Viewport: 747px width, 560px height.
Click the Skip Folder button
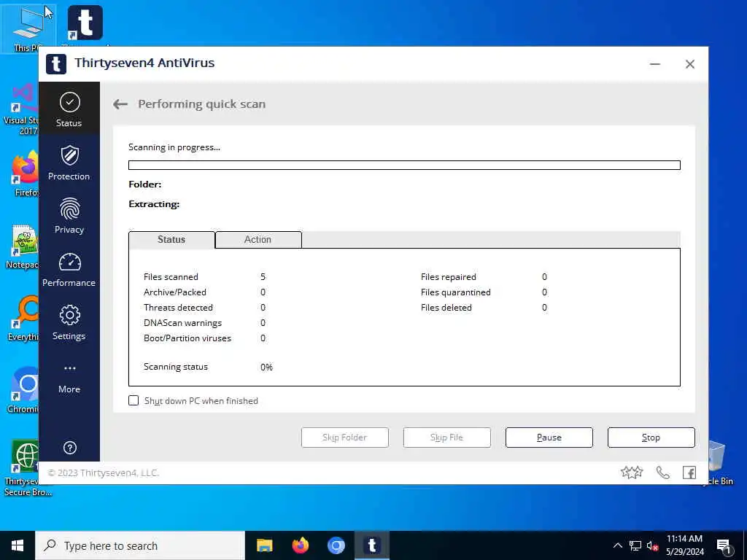tap(344, 437)
